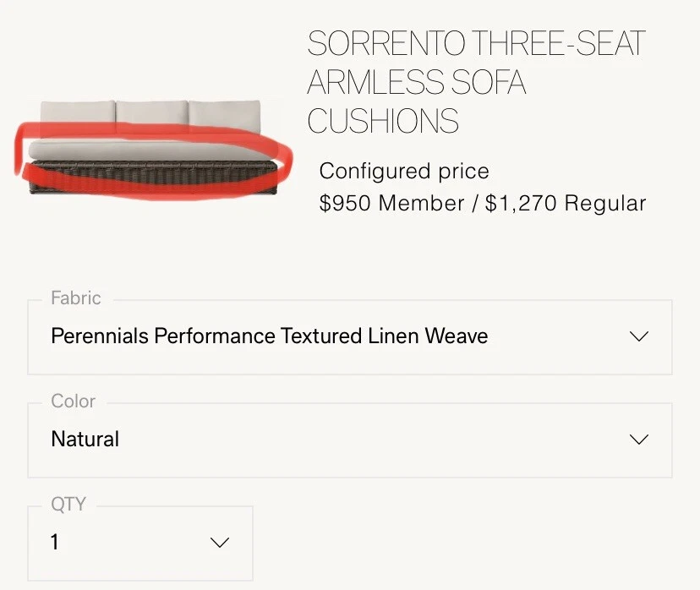Open the Color dropdown showing Natural
Viewport: 700px width, 590px height.
point(349,440)
